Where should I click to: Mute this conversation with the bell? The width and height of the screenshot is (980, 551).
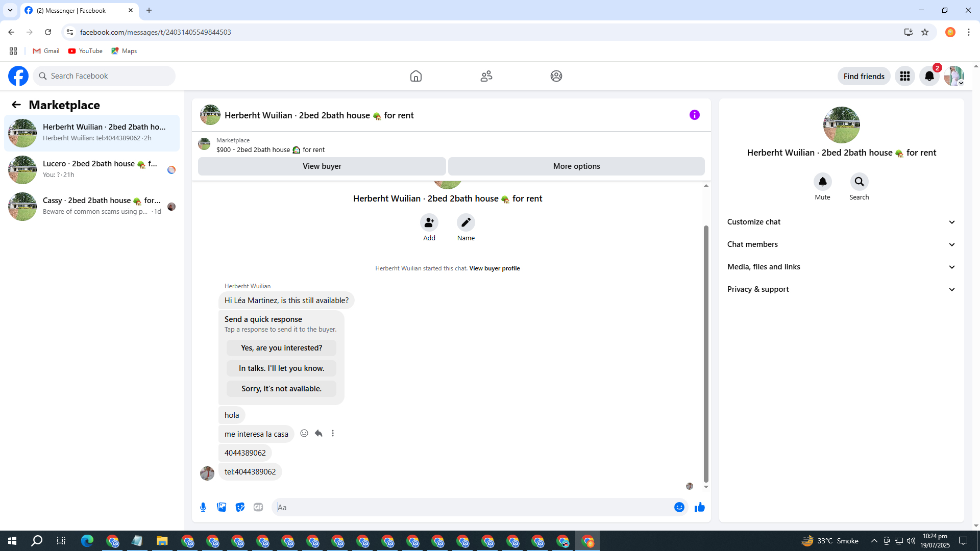[x=822, y=182]
